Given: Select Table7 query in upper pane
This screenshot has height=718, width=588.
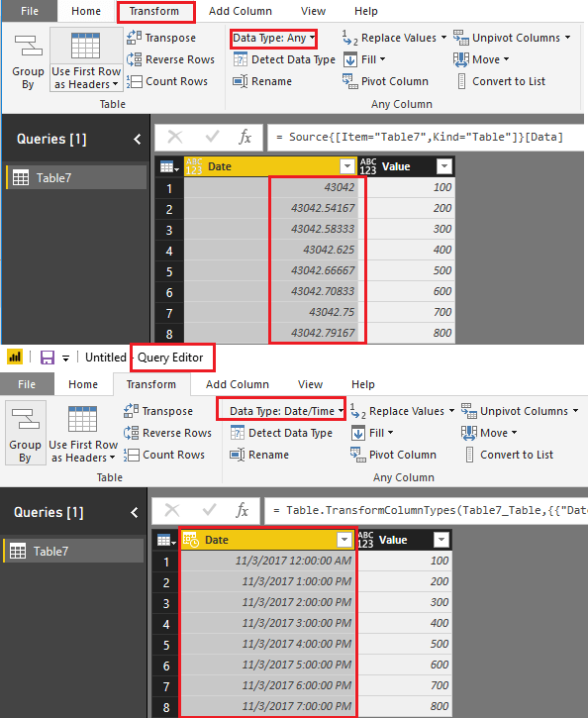Looking at the screenshot, I should tap(76, 177).
